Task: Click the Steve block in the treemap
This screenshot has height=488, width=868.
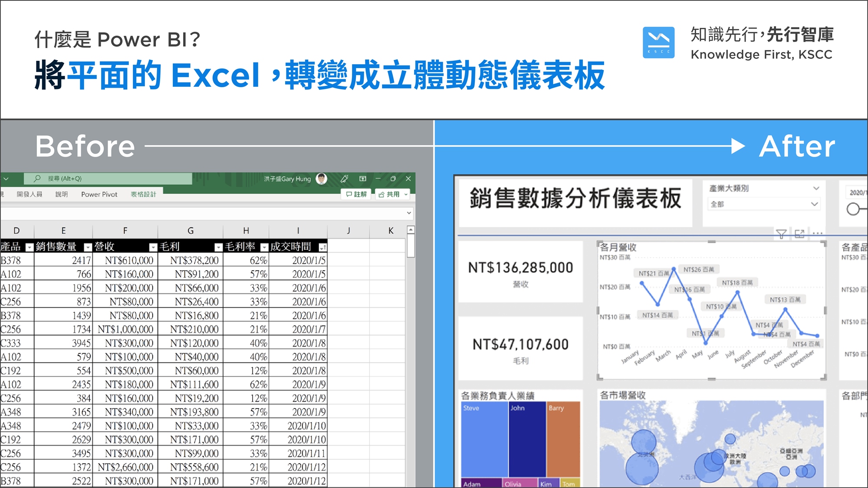Action: click(x=484, y=438)
